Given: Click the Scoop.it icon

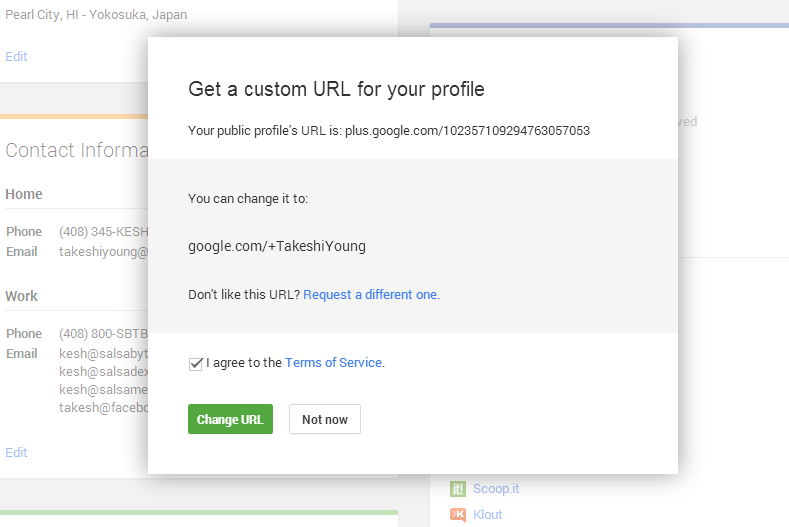Looking at the screenshot, I should click(457, 488).
